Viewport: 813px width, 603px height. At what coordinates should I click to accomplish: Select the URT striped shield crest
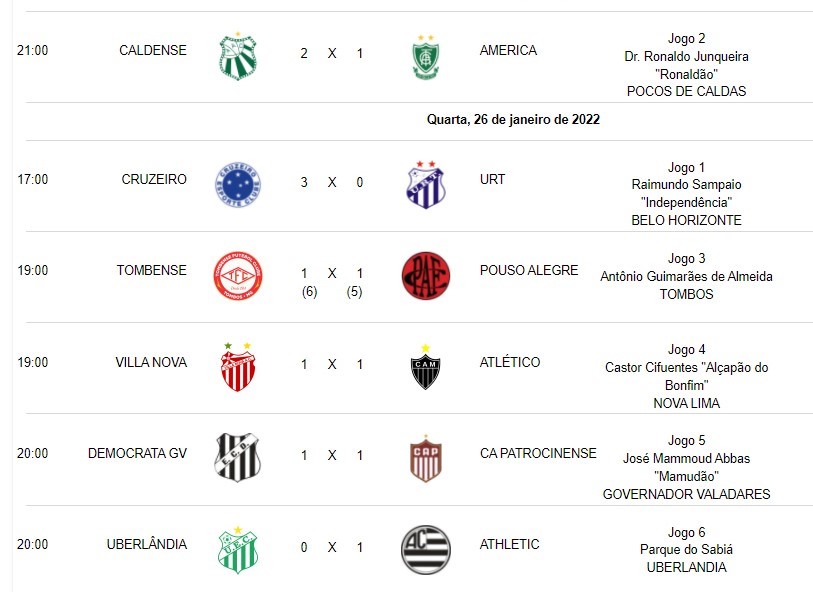tap(426, 185)
